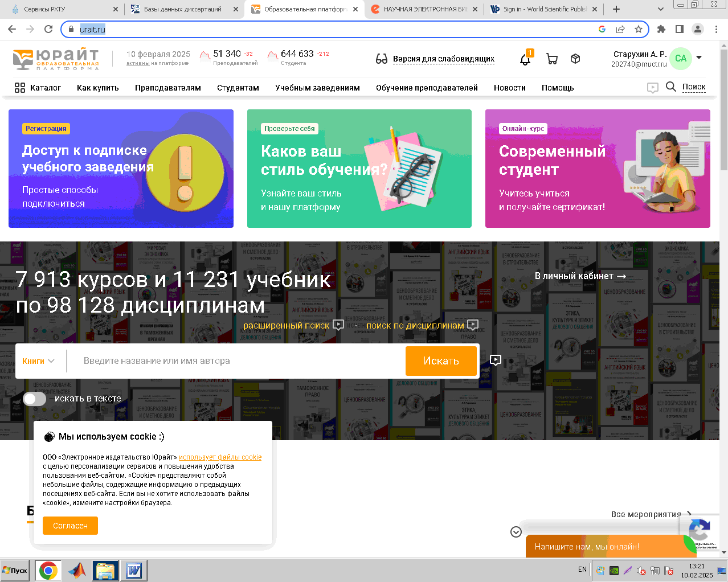Open the 'Современный студент' online course banner

(597, 169)
